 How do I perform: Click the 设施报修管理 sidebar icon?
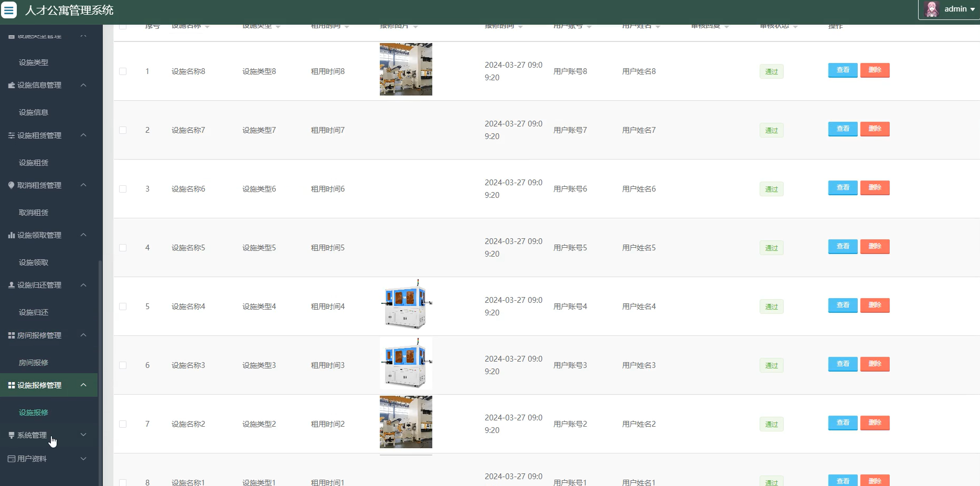point(12,385)
